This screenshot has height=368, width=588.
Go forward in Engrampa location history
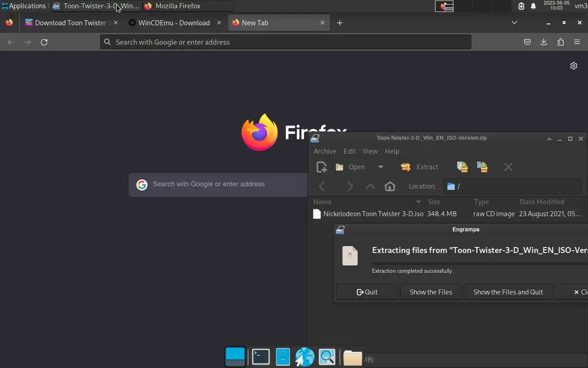coord(350,186)
